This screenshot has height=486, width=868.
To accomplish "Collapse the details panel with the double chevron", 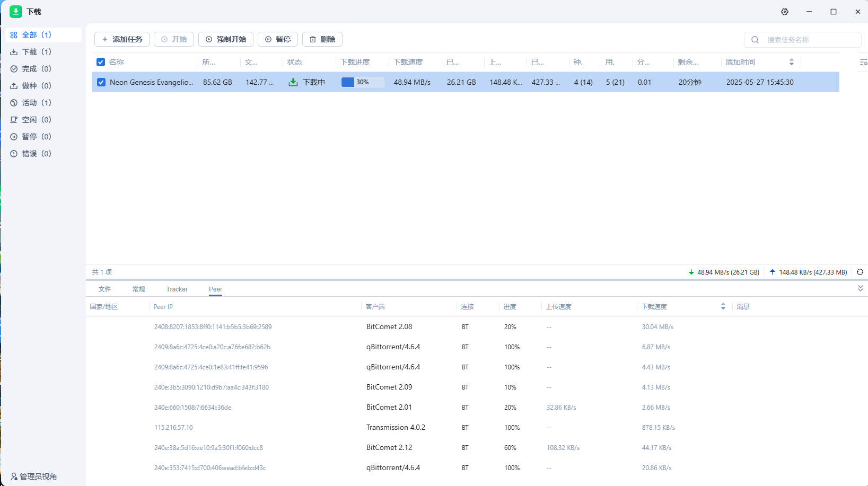I will (861, 288).
